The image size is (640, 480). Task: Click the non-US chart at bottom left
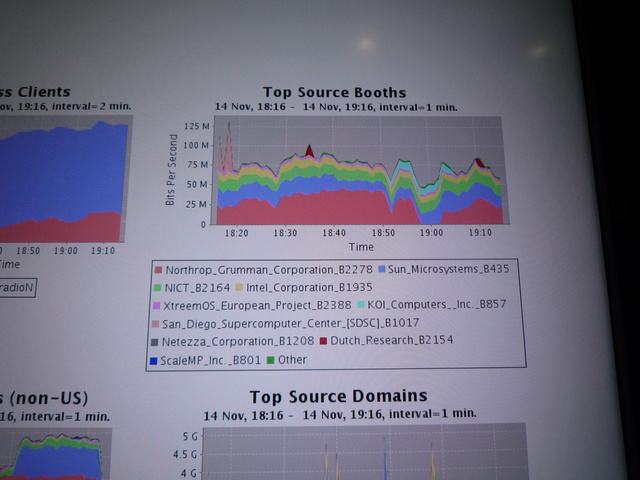[55, 454]
